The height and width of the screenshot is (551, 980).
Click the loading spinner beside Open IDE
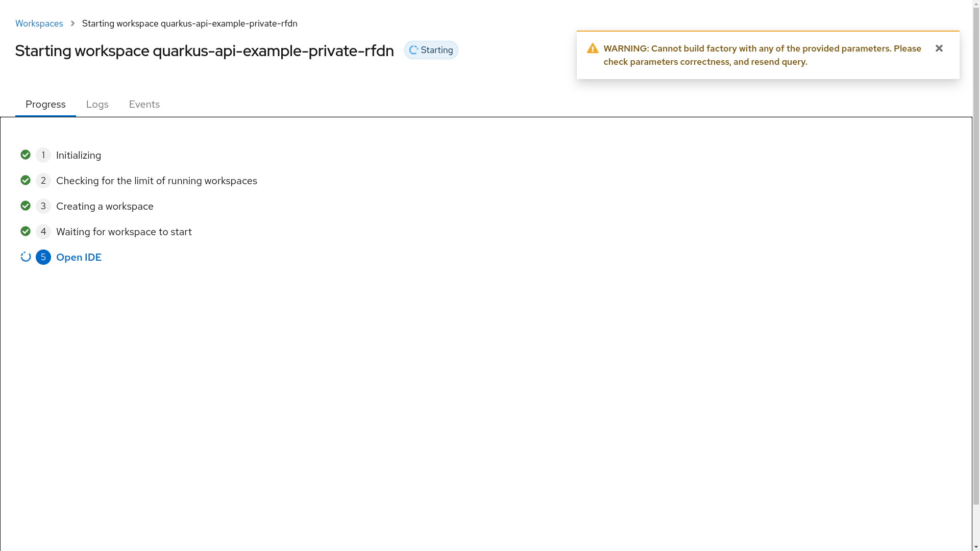[x=26, y=257]
